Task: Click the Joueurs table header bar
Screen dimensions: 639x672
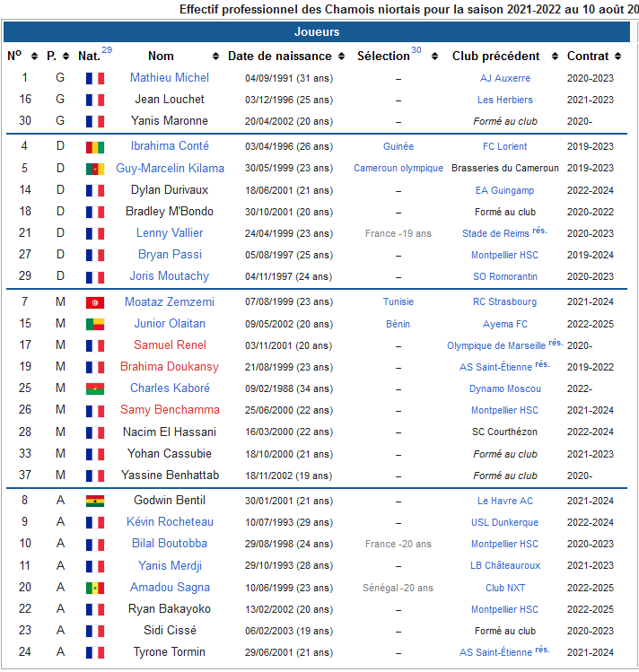Action: (x=317, y=31)
